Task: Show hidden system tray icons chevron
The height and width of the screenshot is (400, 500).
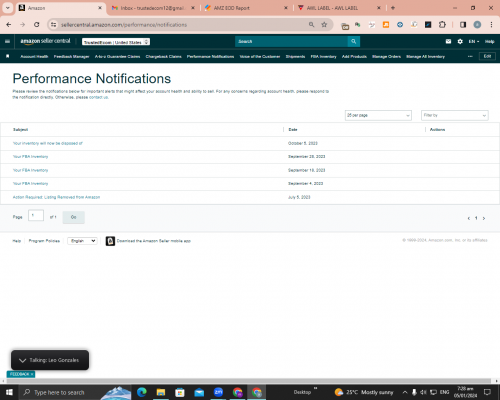Action: pyautogui.click(x=405, y=392)
